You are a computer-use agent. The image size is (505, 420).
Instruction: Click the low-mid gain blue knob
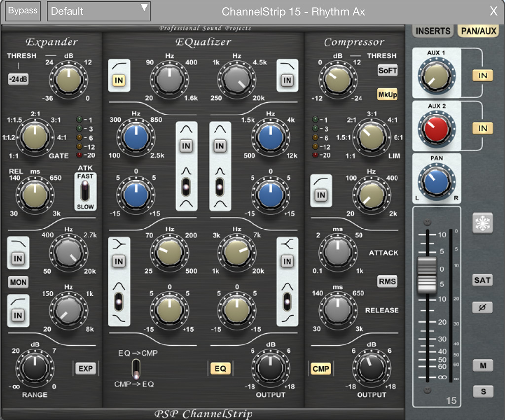coord(136,195)
